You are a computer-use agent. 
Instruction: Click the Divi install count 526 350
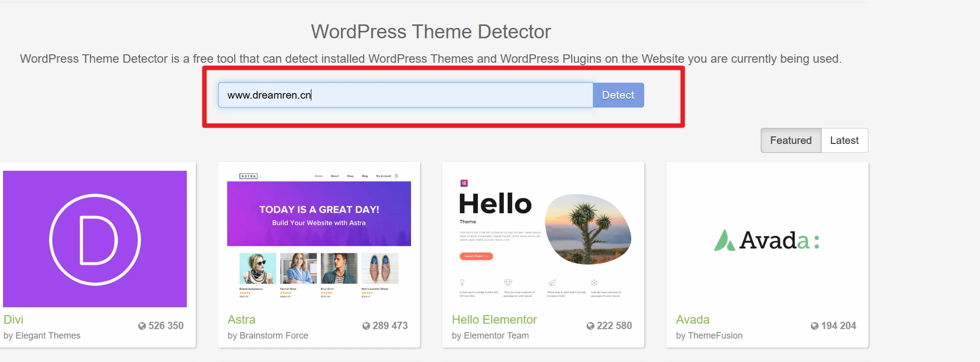(166, 326)
